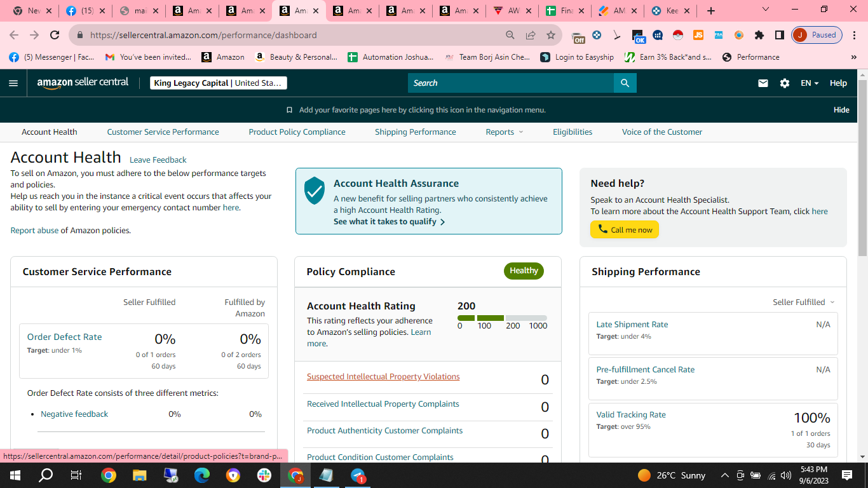This screenshot has height=488, width=868.
Task: Reload the page with the browser refresh icon
Action: 55,35
